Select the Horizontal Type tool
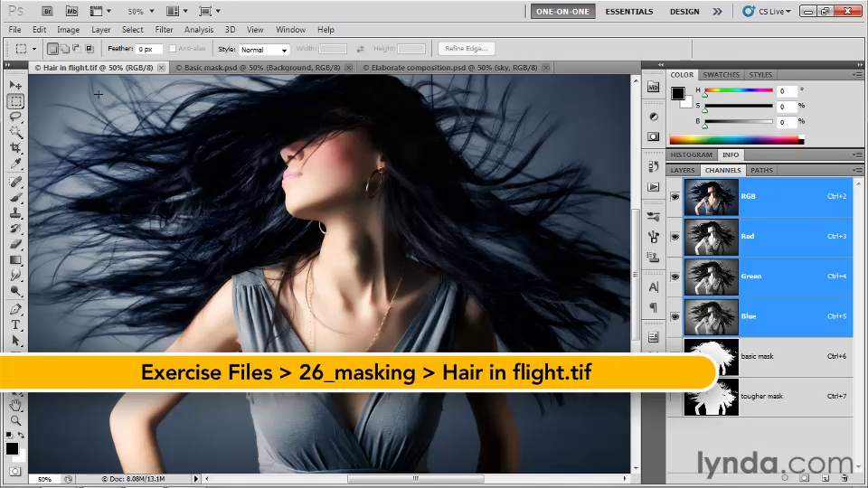Screen dimensions: 868x488 point(15,325)
